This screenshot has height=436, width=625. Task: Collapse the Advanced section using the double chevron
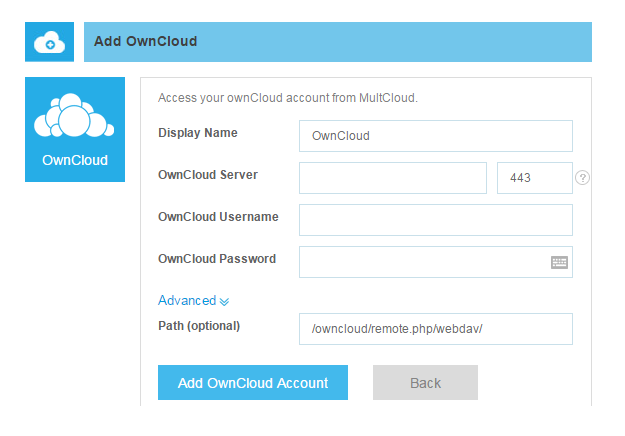point(225,301)
